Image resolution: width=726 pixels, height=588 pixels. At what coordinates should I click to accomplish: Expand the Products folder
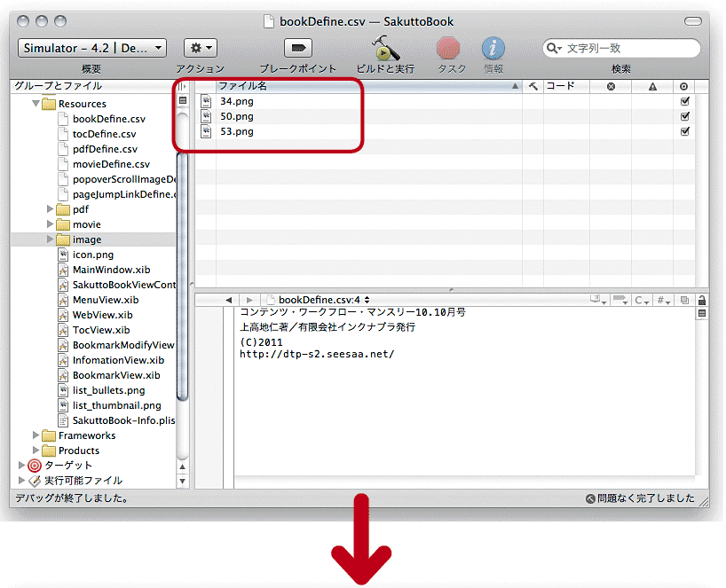36,451
